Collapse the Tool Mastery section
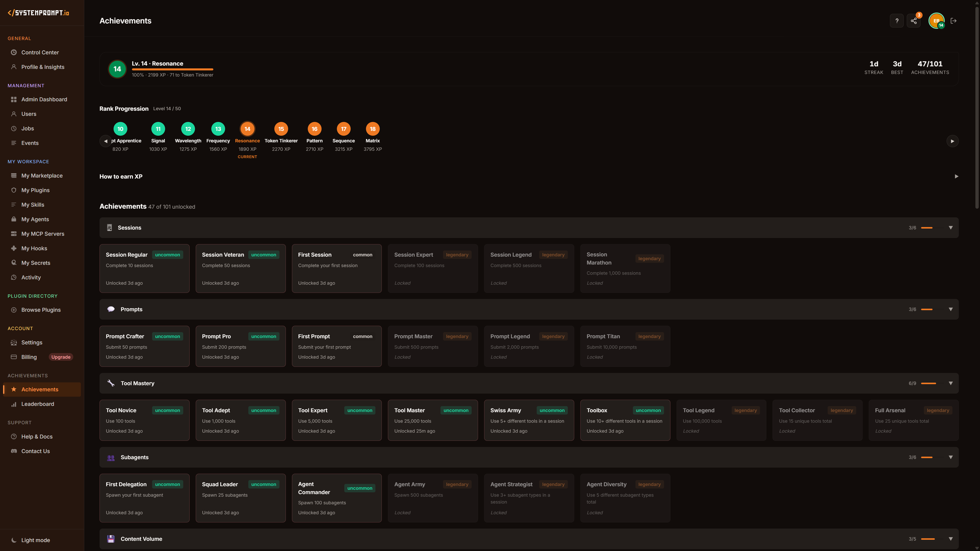 pos(951,383)
